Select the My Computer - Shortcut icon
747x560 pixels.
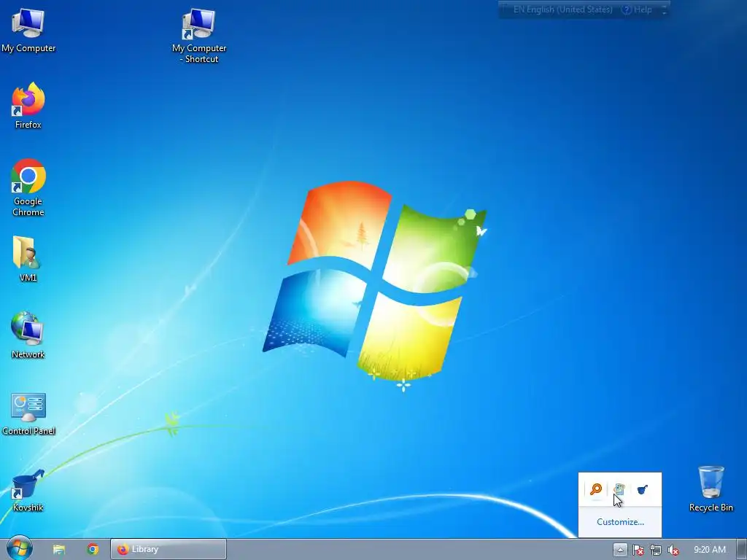click(199, 35)
